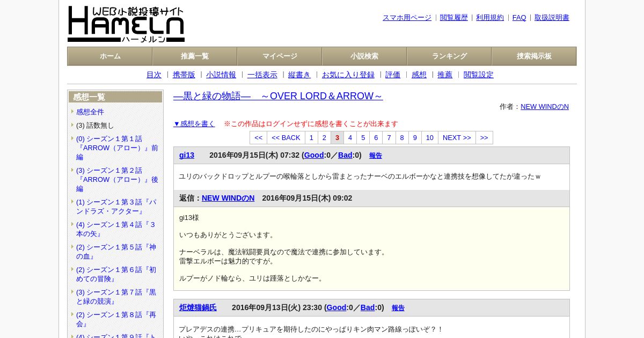Open the 小説検索 tab

point(364,56)
